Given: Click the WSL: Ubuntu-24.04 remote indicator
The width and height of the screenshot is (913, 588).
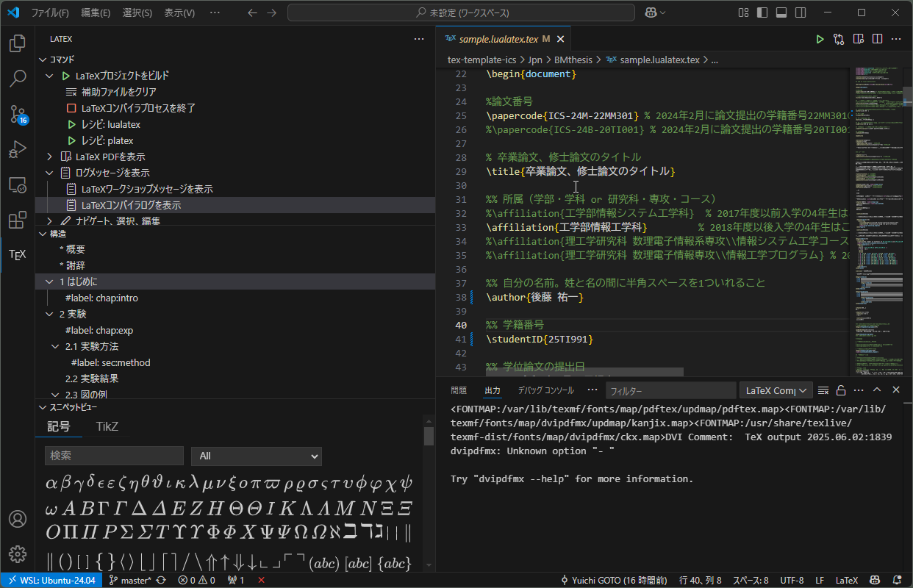Looking at the screenshot, I should pyautogui.click(x=51, y=581).
